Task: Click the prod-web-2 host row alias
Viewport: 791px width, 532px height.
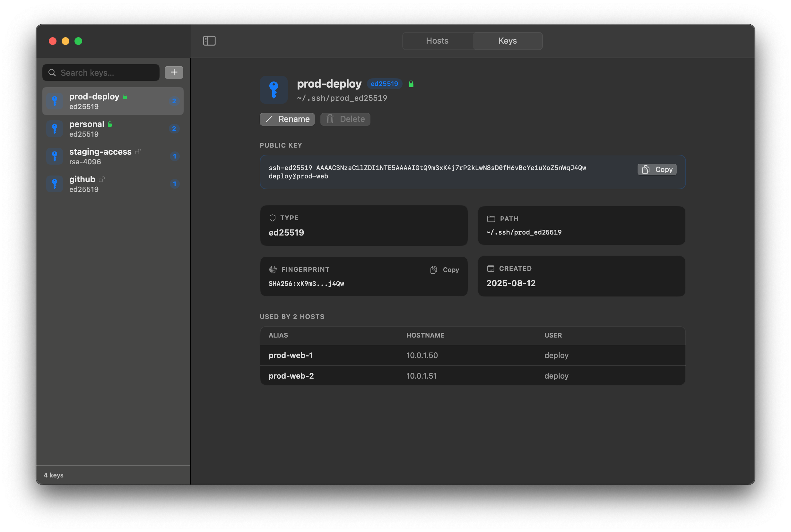Action: tap(291, 376)
